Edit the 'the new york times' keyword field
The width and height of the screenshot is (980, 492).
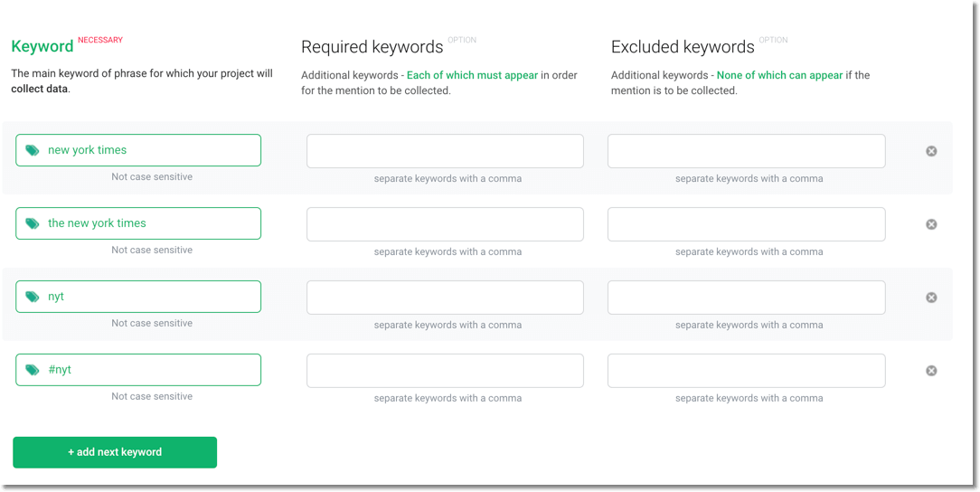[x=138, y=223]
